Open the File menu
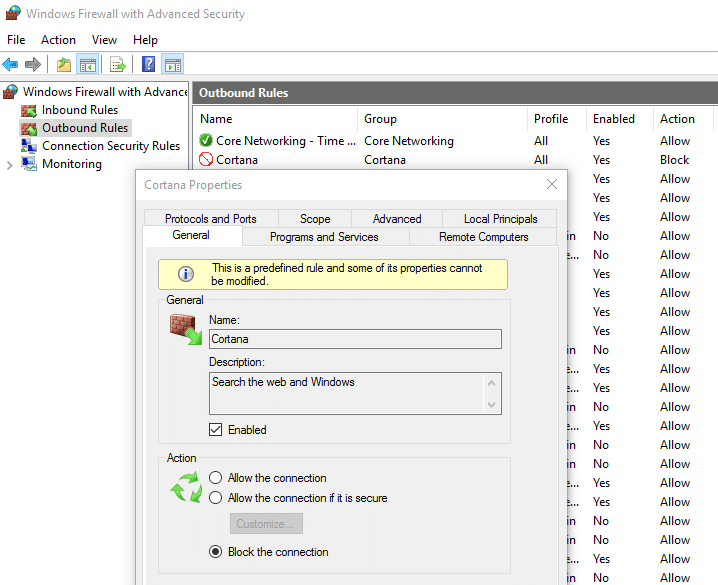The image size is (718, 585). tap(16, 40)
